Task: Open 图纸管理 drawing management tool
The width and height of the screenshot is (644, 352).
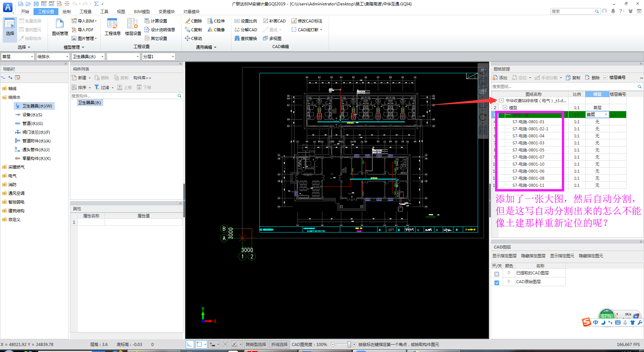Action: point(60,27)
